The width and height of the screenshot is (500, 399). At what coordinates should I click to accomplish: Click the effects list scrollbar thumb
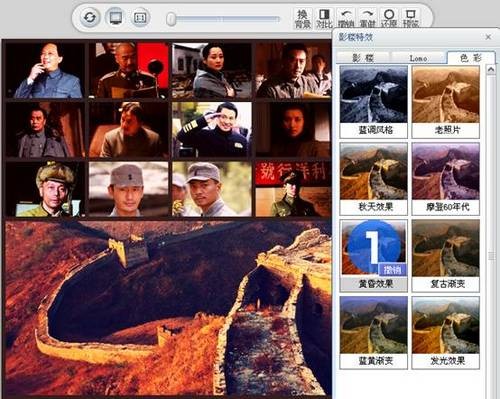491,256
